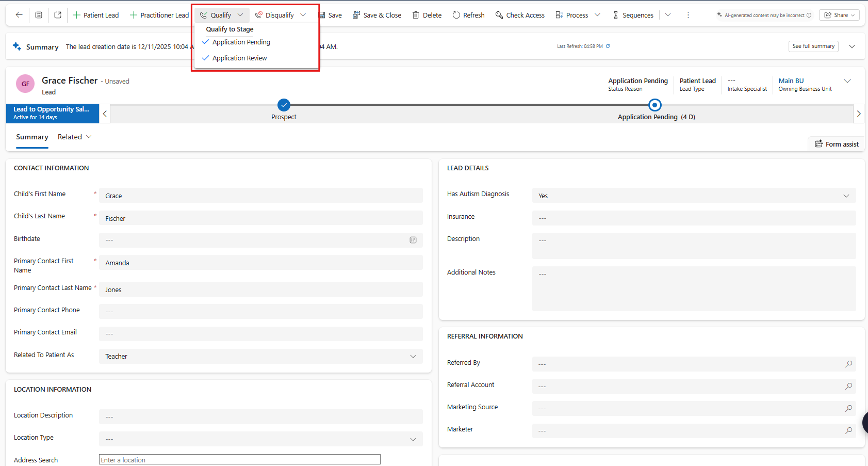Expand the Related tab menu

(x=75, y=137)
